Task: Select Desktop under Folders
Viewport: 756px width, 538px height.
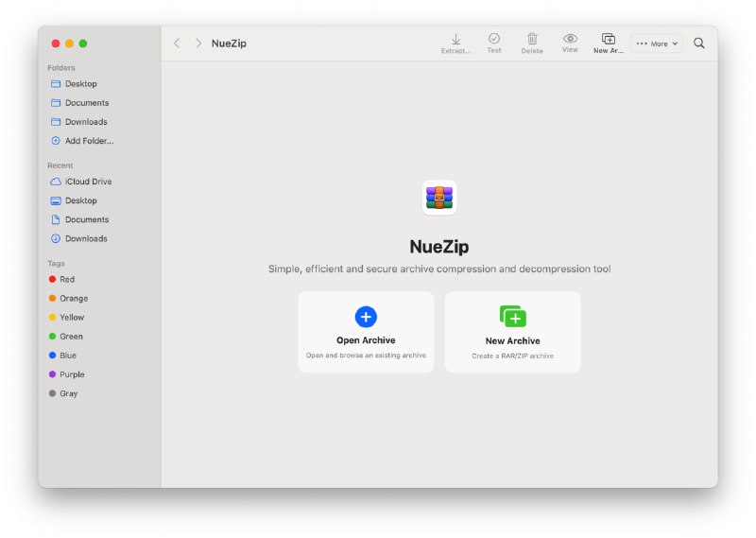Action: (x=81, y=83)
